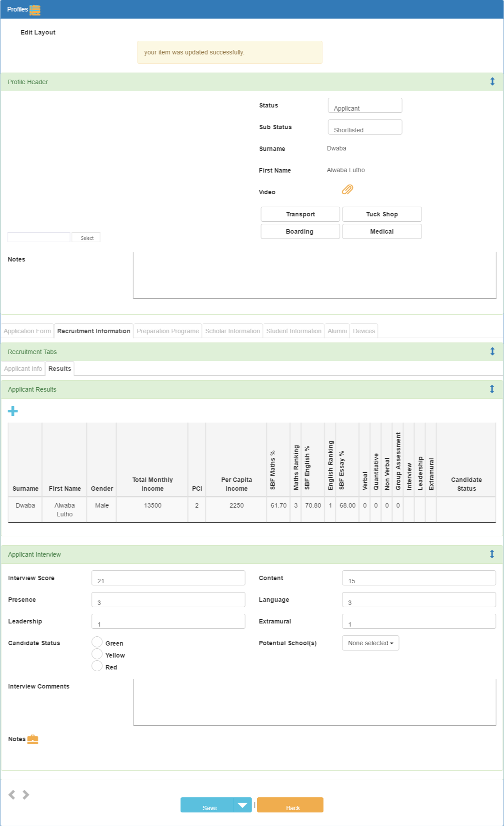Viewport: 504px width, 835px height.
Task: Add a new applicant result with plus icon
Action: click(13, 411)
